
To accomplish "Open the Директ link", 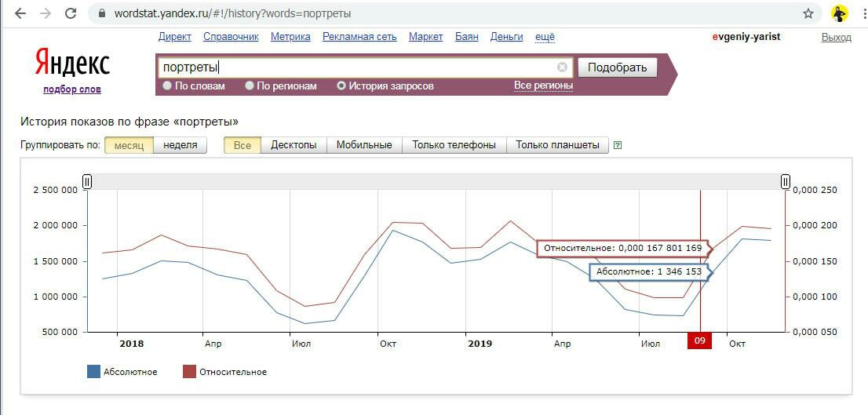I will click(x=175, y=37).
